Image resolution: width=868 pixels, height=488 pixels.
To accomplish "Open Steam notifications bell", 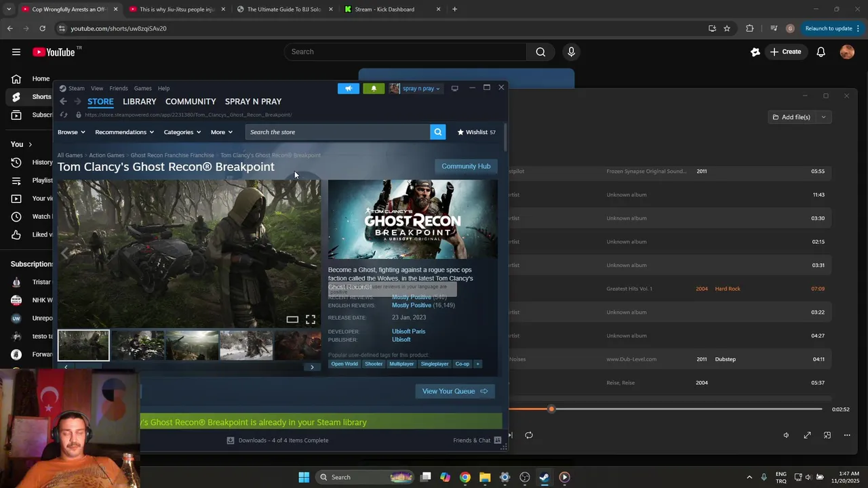I will tap(374, 88).
